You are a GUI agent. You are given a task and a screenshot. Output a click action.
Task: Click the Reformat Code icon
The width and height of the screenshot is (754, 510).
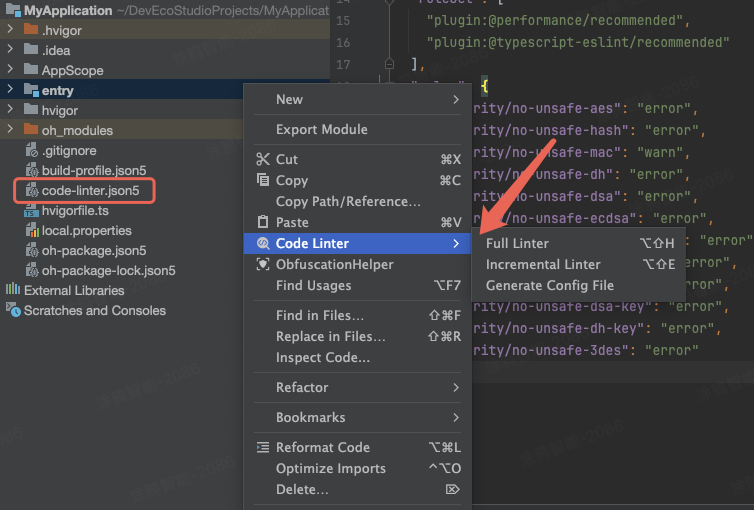(x=263, y=448)
